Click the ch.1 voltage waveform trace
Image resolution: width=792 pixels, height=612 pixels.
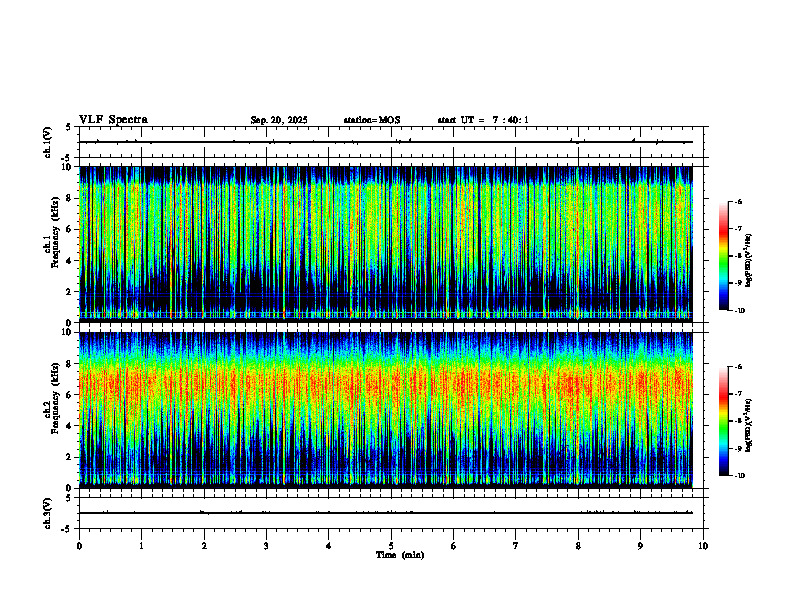tap(386, 142)
